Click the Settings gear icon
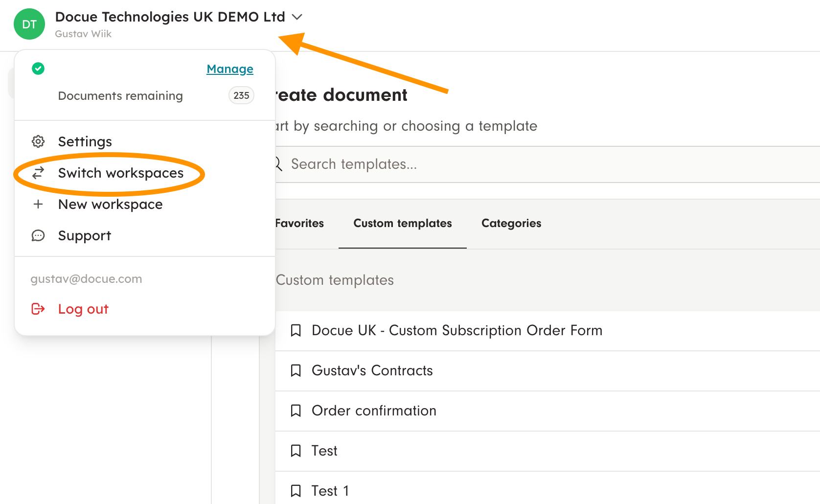 [38, 141]
